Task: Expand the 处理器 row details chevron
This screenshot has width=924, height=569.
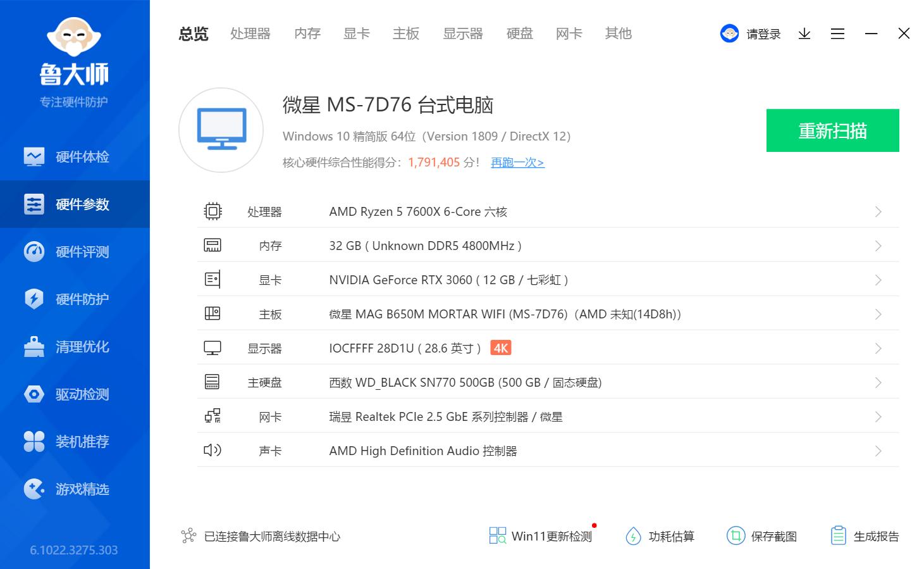Action: [878, 211]
